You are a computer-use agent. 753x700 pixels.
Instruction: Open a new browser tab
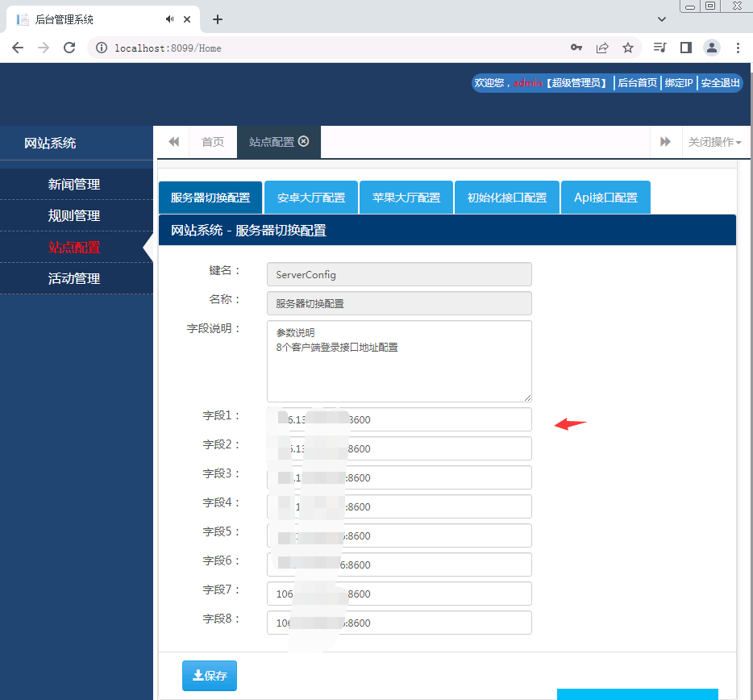[x=218, y=19]
